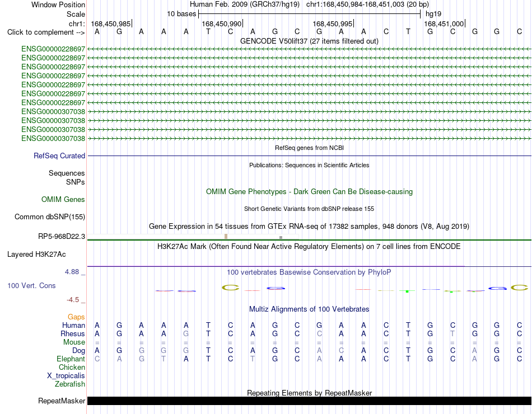Open the GTEx Gene Expression track title
This screenshot has height=414, width=532.
[x=309, y=226]
